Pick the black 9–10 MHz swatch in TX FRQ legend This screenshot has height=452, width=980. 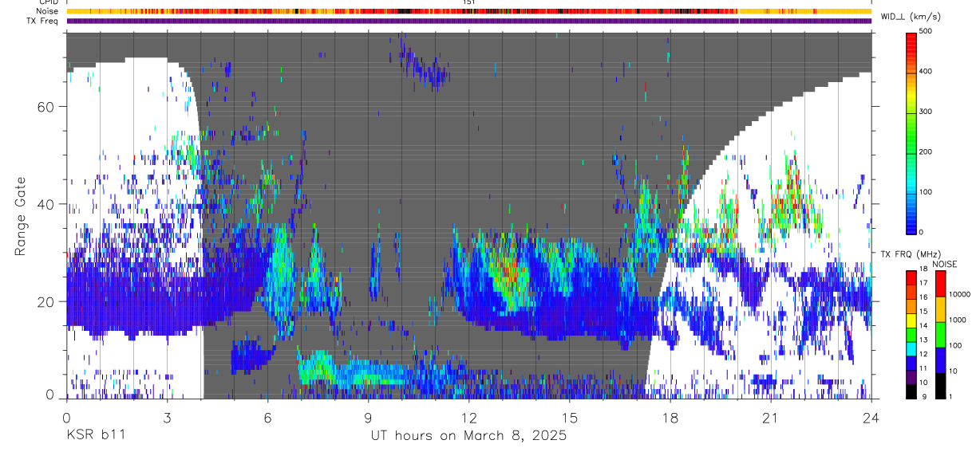coord(911,391)
